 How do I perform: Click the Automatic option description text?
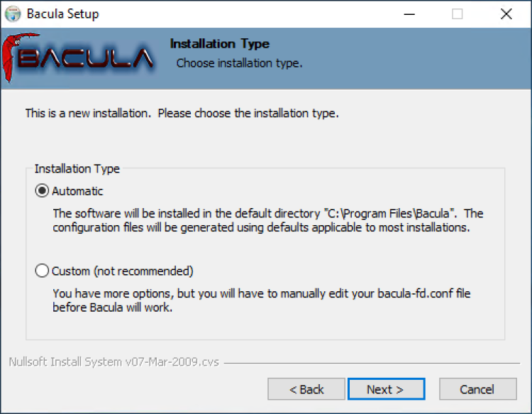(267, 220)
